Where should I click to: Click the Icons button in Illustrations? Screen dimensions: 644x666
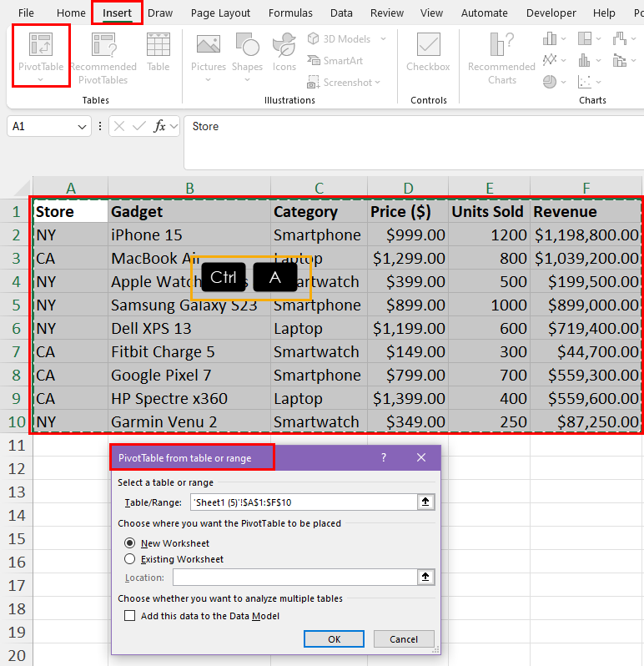[x=284, y=53]
